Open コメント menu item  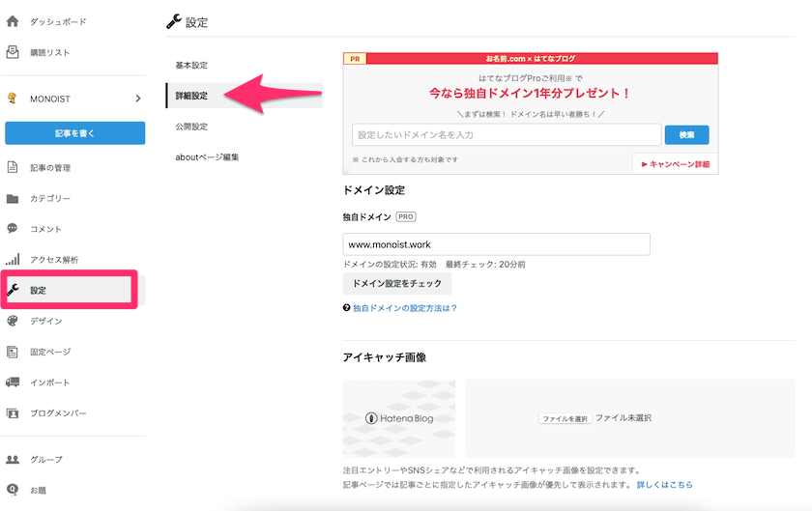coord(45,229)
